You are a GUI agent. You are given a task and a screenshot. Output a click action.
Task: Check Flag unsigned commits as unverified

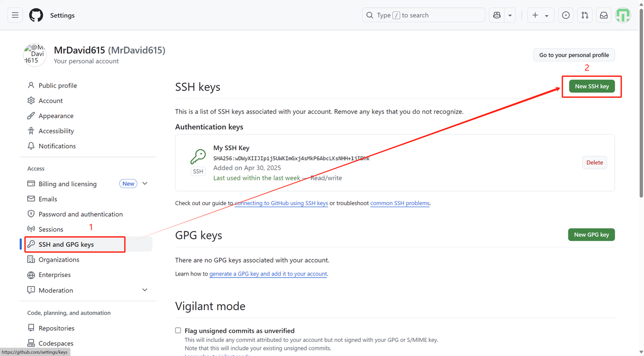pos(178,330)
